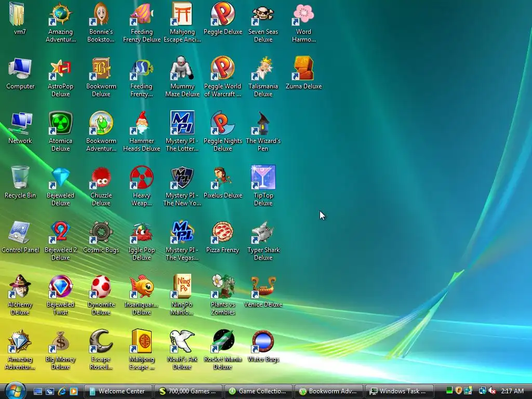Click the network connection tray icon
The image size is (532, 399).
[482, 391]
